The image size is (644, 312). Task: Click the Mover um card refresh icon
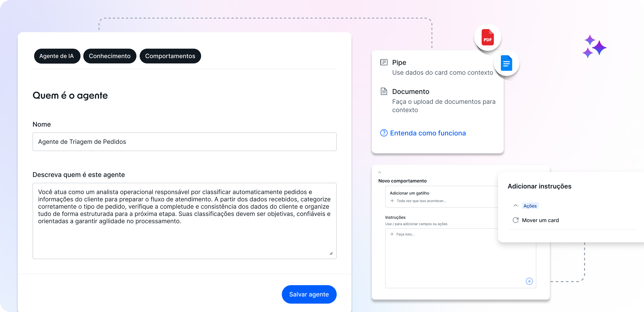click(515, 220)
